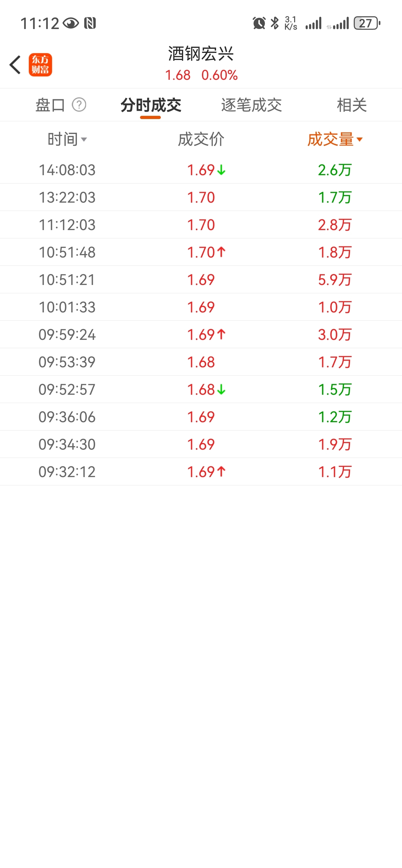Toggle 成交量 column sort order
The width and height of the screenshot is (402, 868).
tap(335, 139)
